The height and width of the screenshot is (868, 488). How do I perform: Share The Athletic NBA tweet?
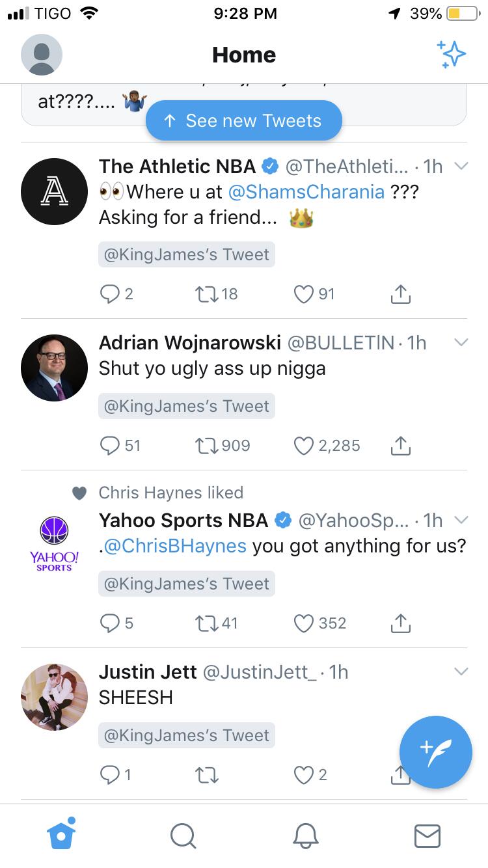click(x=401, y=295)
